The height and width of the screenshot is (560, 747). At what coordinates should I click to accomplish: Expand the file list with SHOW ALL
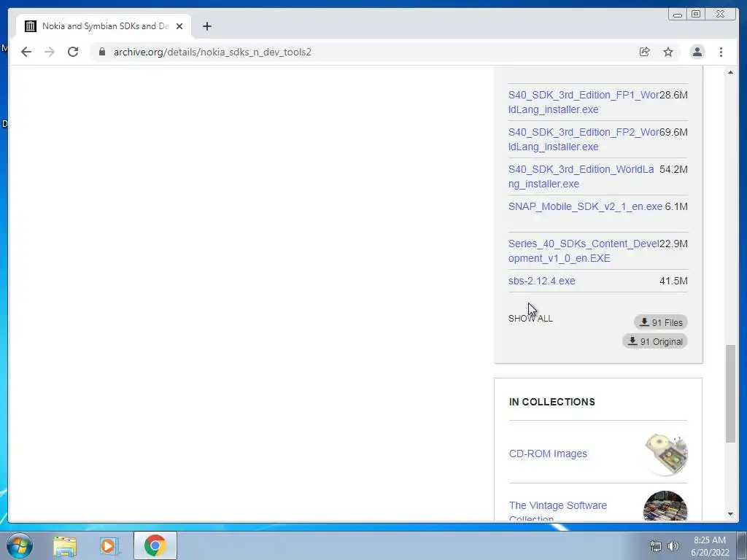pyautogui.click(x=530, y=318)
